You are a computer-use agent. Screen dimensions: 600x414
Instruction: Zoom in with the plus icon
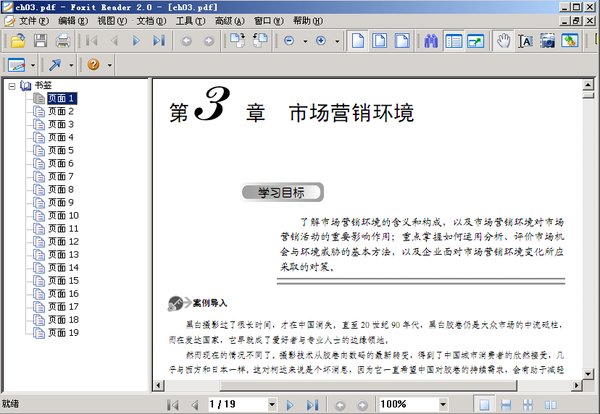(x=321, y=41)
